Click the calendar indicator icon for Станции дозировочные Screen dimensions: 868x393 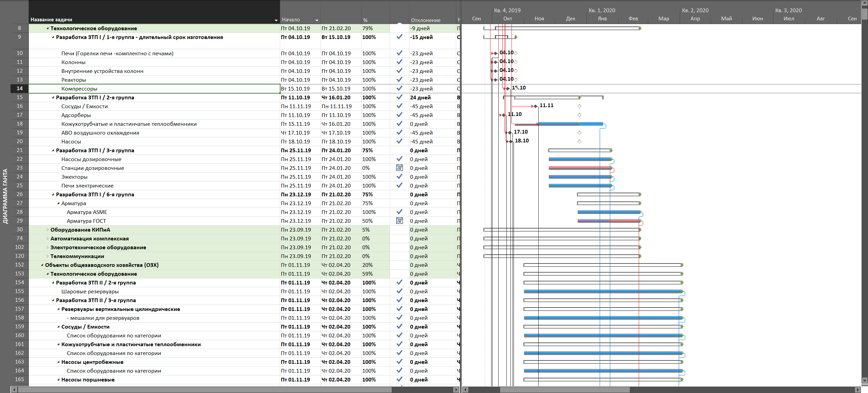(400, 168)
